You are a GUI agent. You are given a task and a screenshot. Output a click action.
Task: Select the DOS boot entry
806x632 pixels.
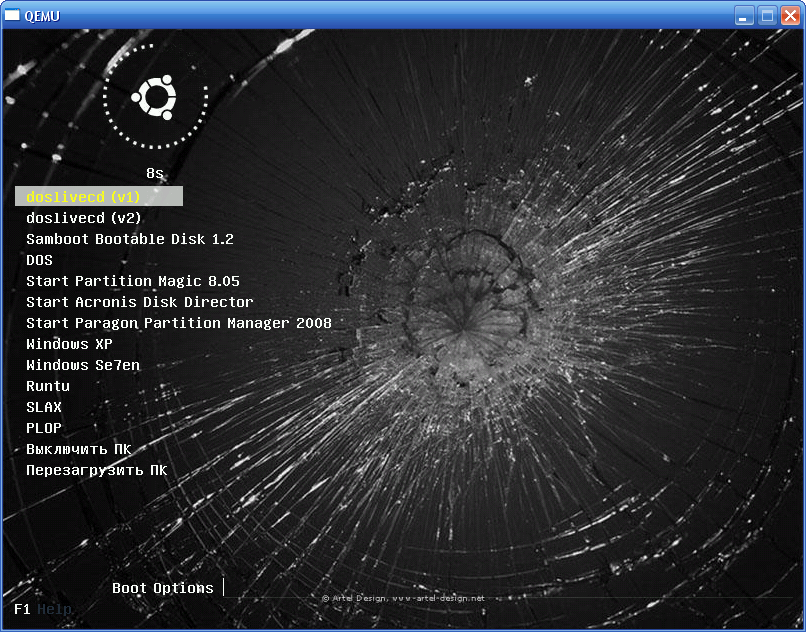coord(40,260)
